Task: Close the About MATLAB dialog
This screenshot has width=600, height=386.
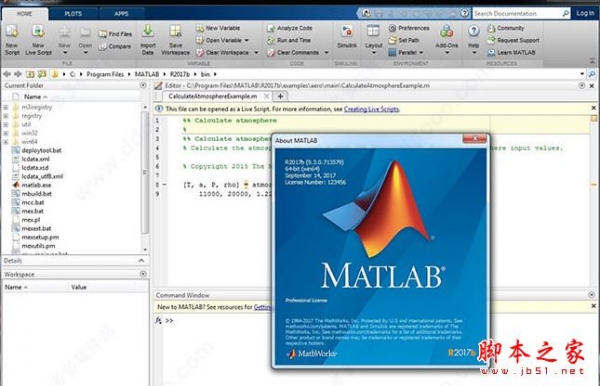Action: (474, 138)
